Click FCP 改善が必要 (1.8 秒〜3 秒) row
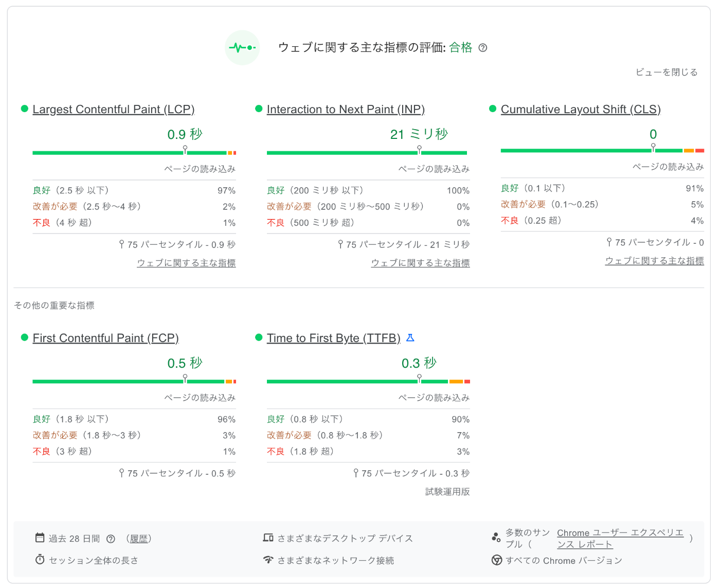This screenshot has height=588, width=720. 134,435
